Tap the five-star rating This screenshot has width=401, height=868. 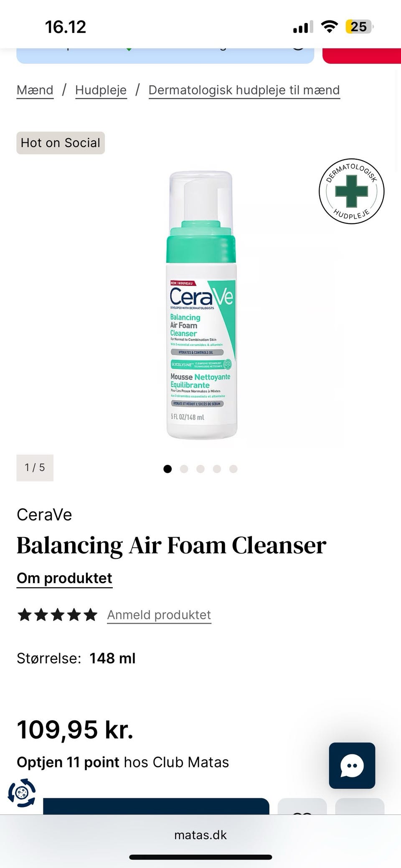tap(57, 615)
